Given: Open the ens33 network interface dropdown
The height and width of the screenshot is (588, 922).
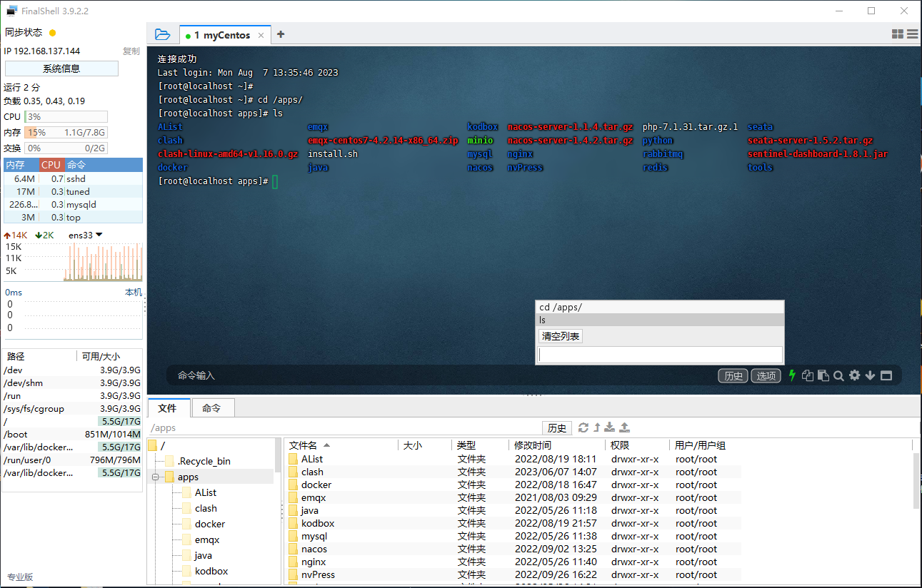Looking at the screenshot, I should pyautogui.click(x=86, y=235).
